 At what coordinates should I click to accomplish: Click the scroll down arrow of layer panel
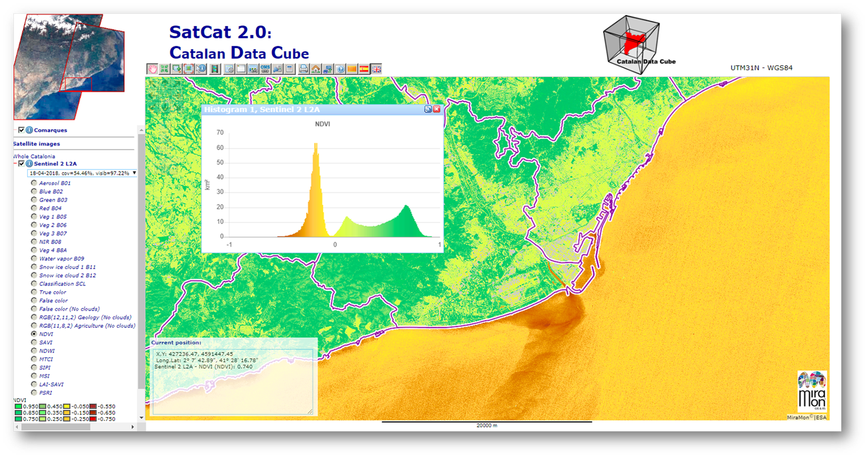pyautogui.click(x=141, y=417)
